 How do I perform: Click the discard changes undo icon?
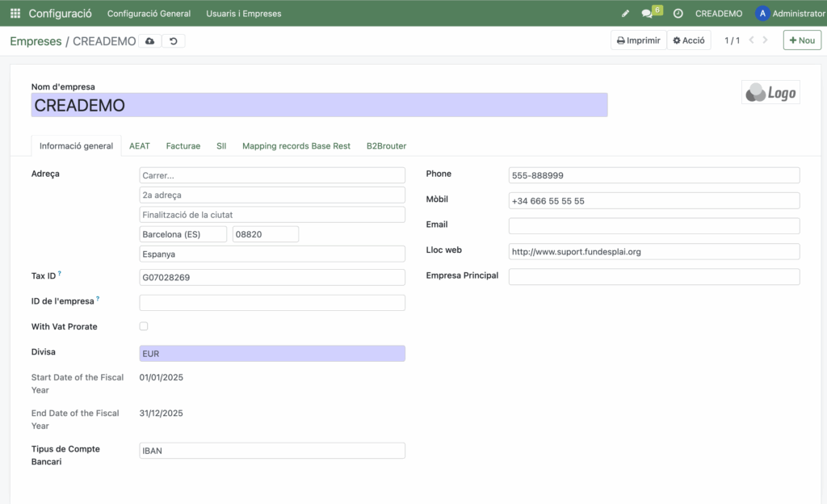coord(173,41)
